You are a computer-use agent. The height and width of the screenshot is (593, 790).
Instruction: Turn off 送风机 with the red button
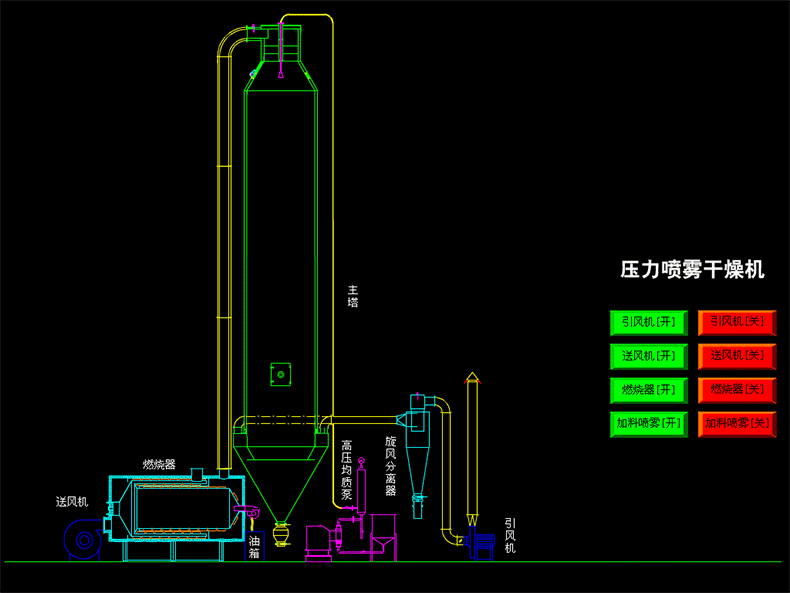737,355
